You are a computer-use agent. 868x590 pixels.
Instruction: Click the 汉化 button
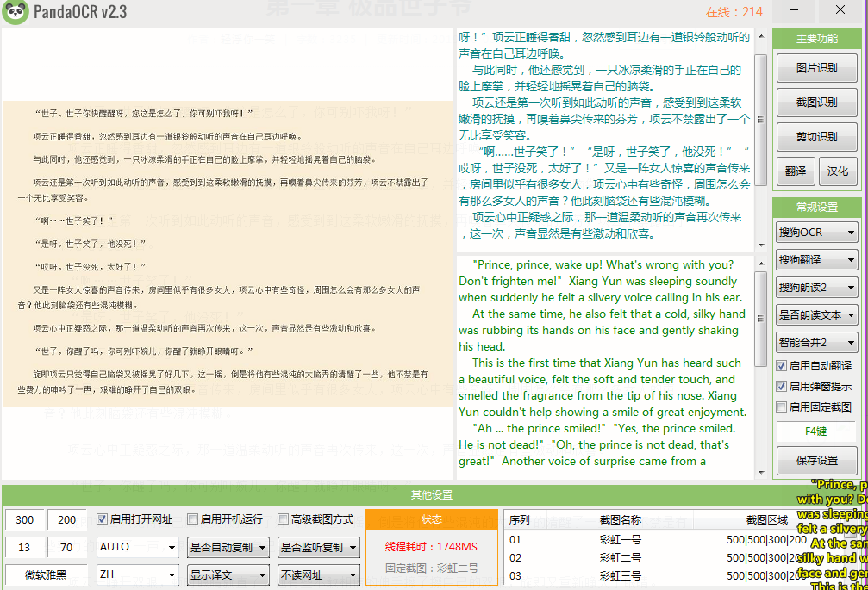pyautogui.click(x=838, y=171)
